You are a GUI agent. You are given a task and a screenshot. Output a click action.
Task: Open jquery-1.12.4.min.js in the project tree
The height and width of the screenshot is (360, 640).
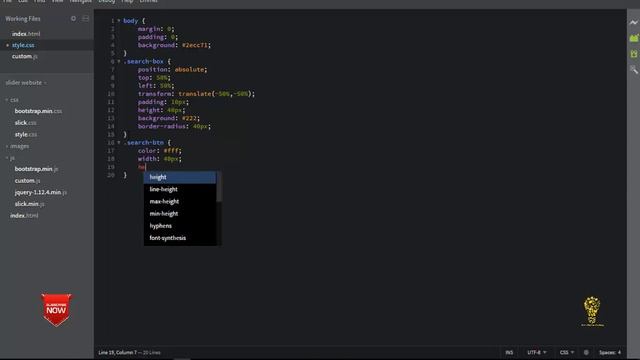(x=41, y=192)
